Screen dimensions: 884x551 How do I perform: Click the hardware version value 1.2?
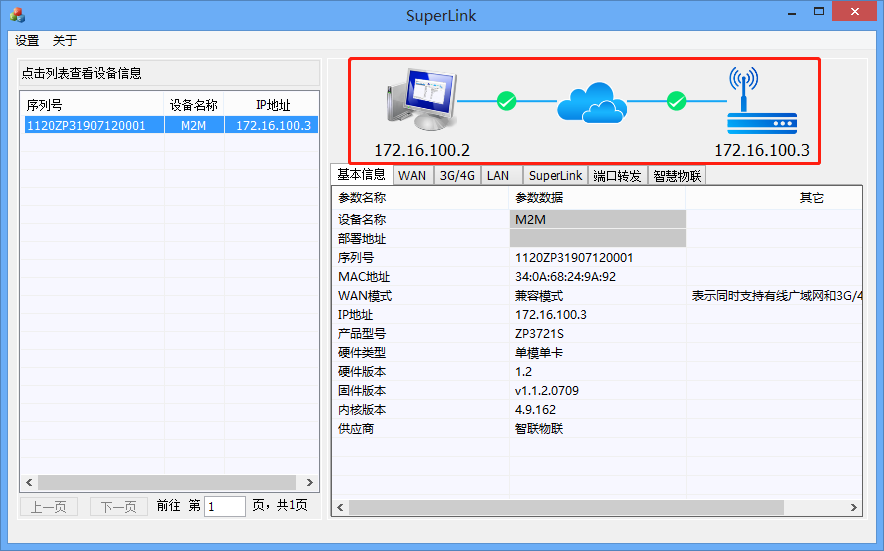click(523, 372)
